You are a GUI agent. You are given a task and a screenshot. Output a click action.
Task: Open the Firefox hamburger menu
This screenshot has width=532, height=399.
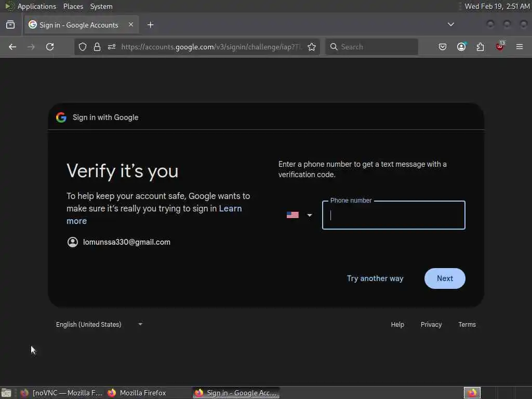click(520, 47)
